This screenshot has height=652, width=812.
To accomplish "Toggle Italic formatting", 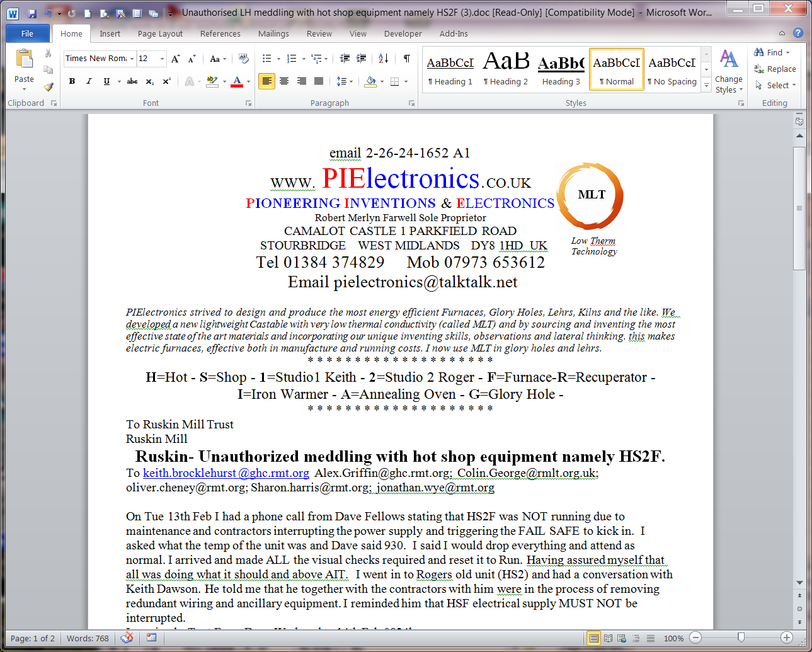I will pyautogui.click(x=89, y=81).
